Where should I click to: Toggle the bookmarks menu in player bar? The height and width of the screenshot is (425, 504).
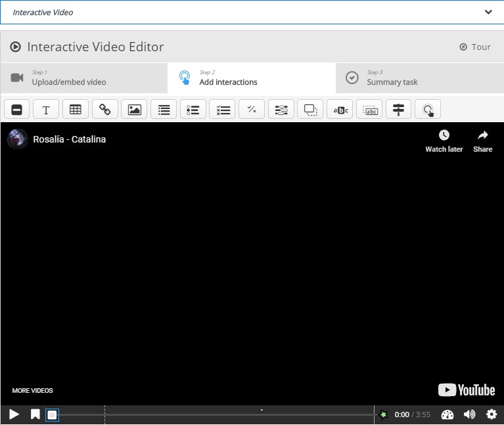35,414
